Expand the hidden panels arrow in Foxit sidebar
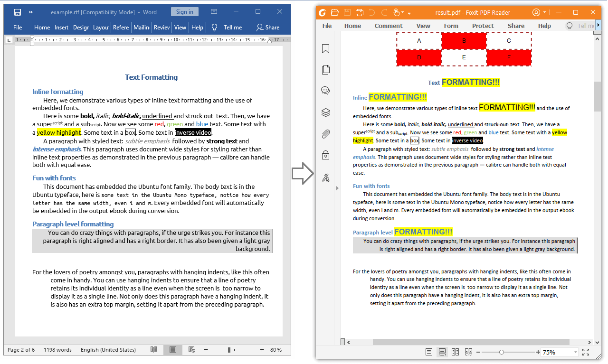 (x=337, y=187)
